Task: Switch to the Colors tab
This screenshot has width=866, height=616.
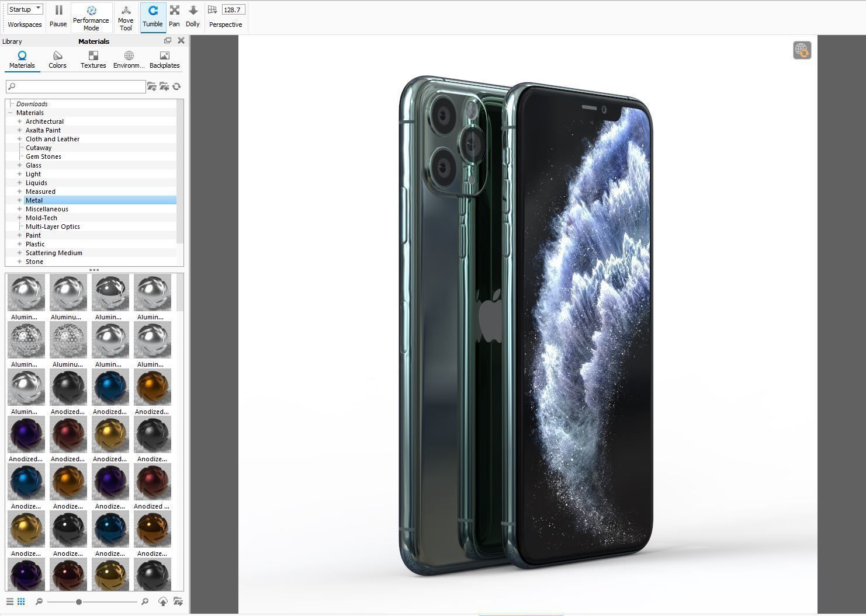Action: click(x=57, y=60)
